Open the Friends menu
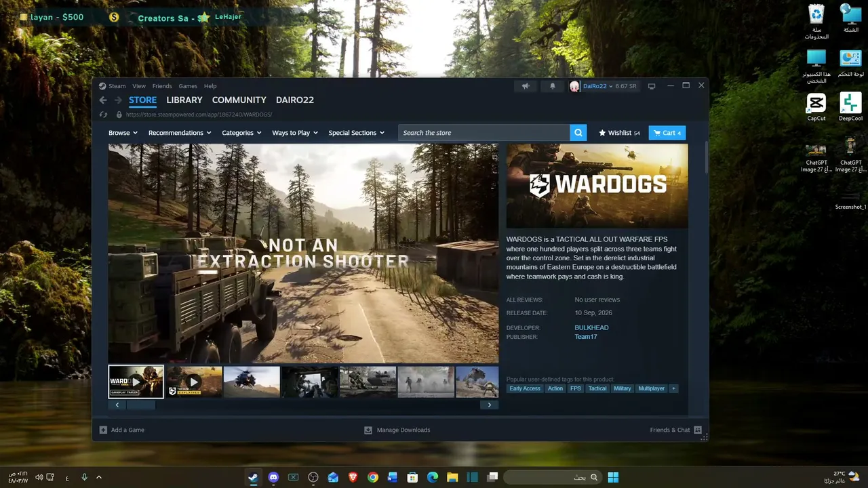This screenshot has height=488, width=868. (162, 86)
